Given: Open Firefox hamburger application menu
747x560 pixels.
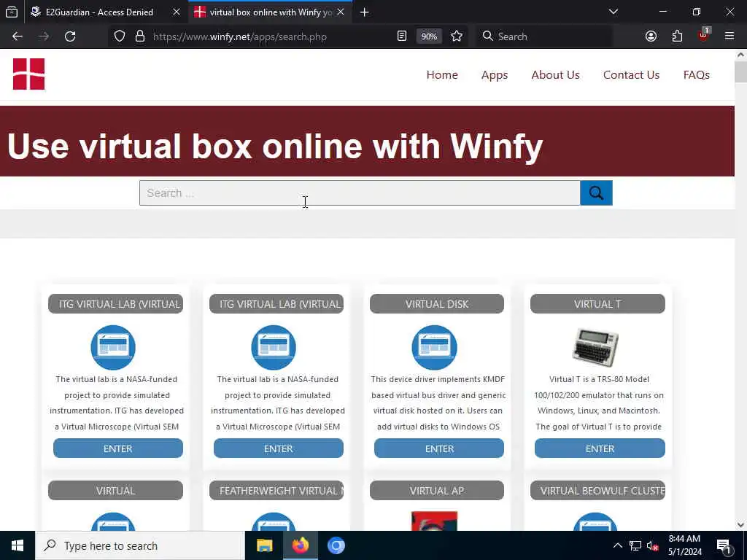Looking at the screenshot, I should pyautogui.click(x=729, y=36).
